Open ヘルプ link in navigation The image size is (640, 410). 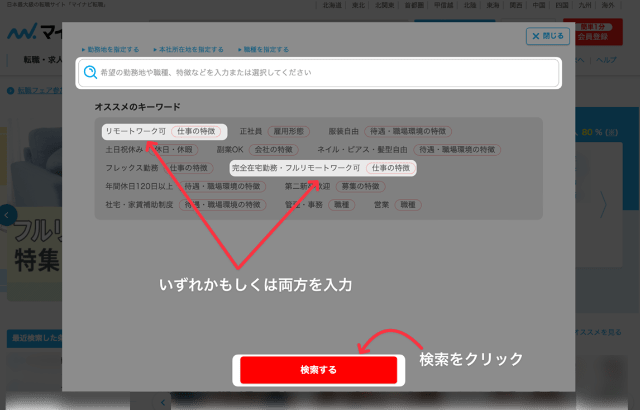point(606,60)
